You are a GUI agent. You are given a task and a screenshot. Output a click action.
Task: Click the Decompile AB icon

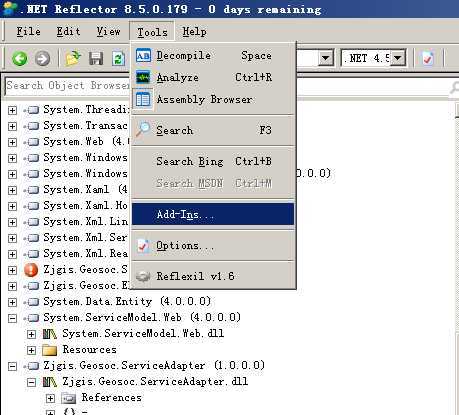click(x=143, y=55)
